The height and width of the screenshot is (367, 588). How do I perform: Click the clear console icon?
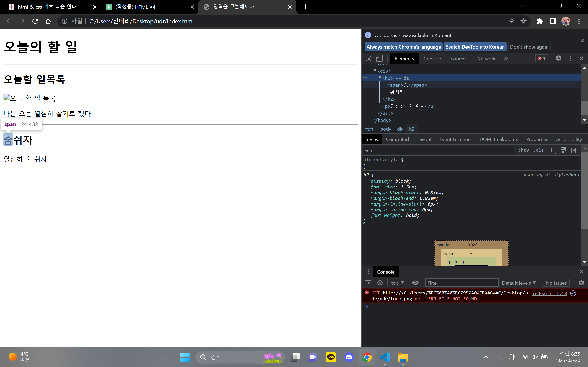coord(380,283)
